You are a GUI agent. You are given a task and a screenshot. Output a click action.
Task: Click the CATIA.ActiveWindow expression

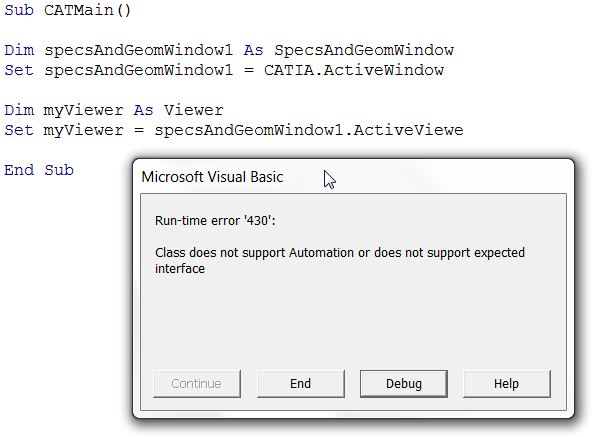pos(354,70)
